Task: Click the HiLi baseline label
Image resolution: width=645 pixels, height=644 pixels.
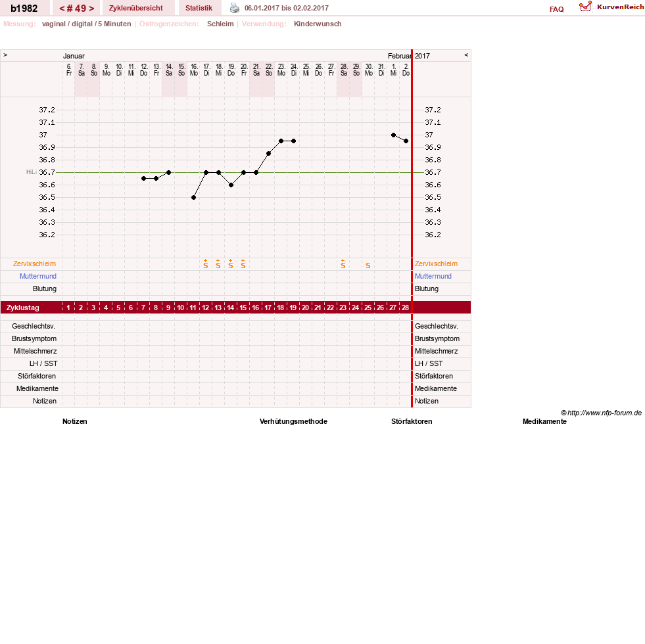Action: point(32,172)
